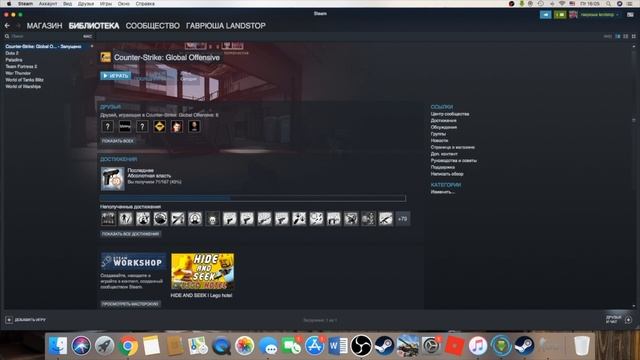Open the Написать обзор link
The width and height of the screenshot is (640, 360).
447,174
